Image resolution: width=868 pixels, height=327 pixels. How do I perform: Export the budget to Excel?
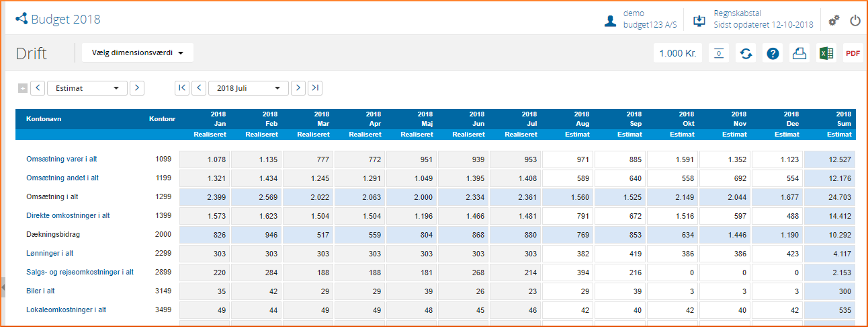tap(825, 53)
